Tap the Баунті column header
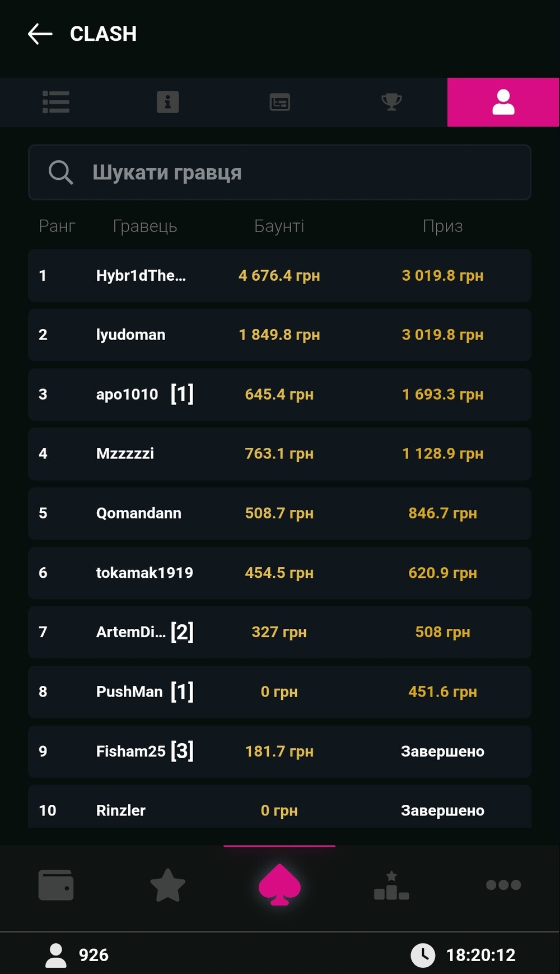Image resolution: width=560 pixels, height=974 pixels. point(279,226)
